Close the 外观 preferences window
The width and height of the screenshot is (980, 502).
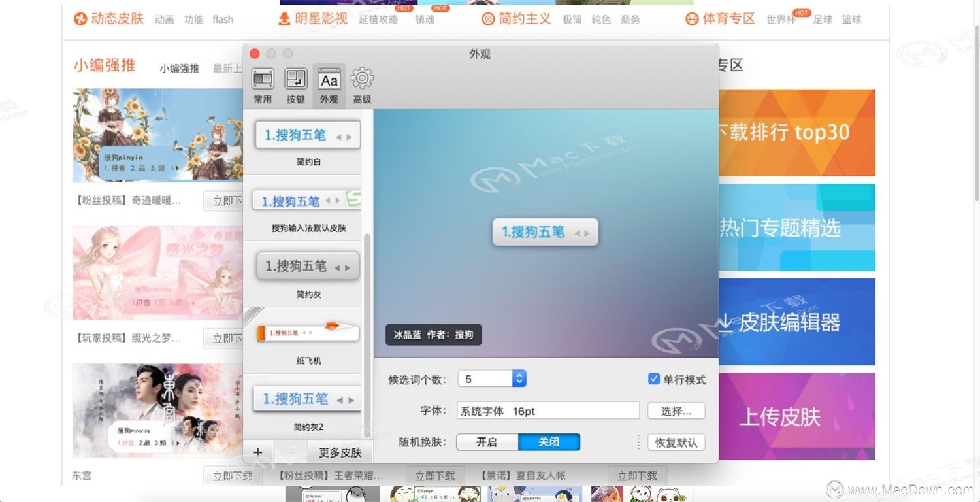(255, 54)
